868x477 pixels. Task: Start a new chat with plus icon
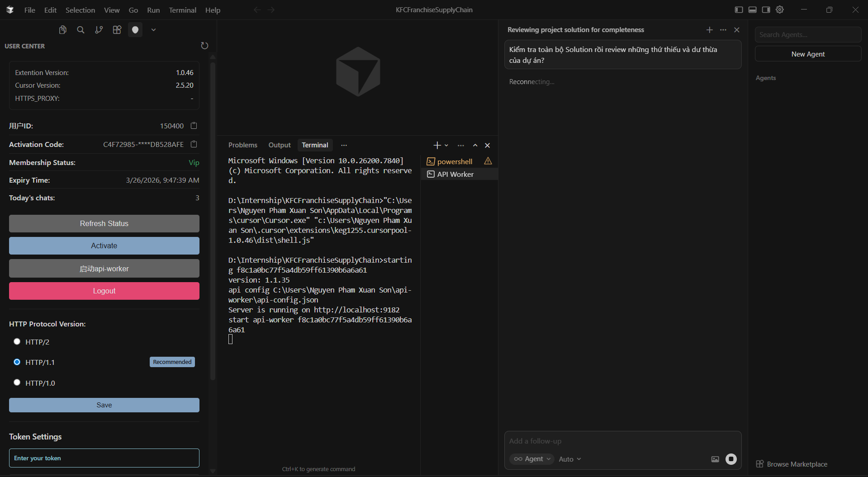[710, 30]
